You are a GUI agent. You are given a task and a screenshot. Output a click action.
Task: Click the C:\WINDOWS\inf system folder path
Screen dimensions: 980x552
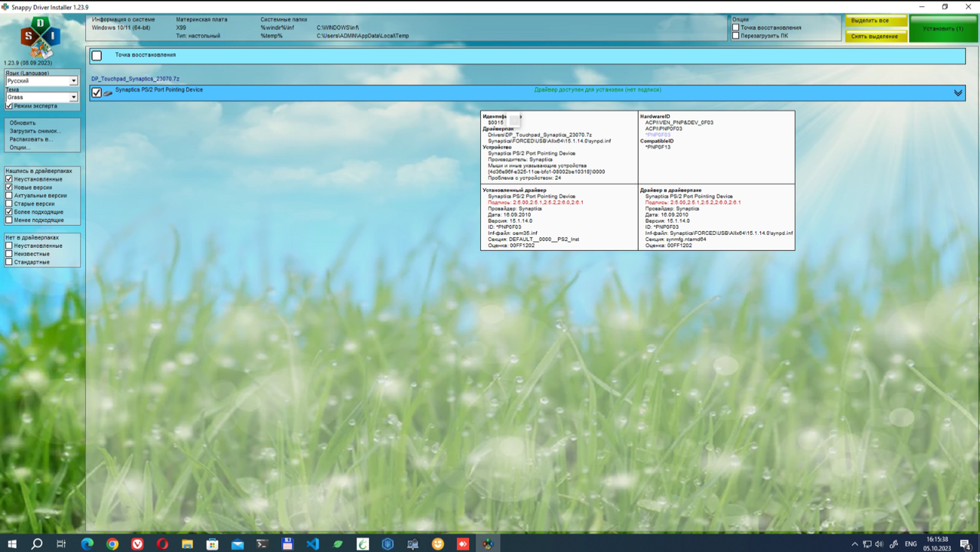[x=338, y=28]
